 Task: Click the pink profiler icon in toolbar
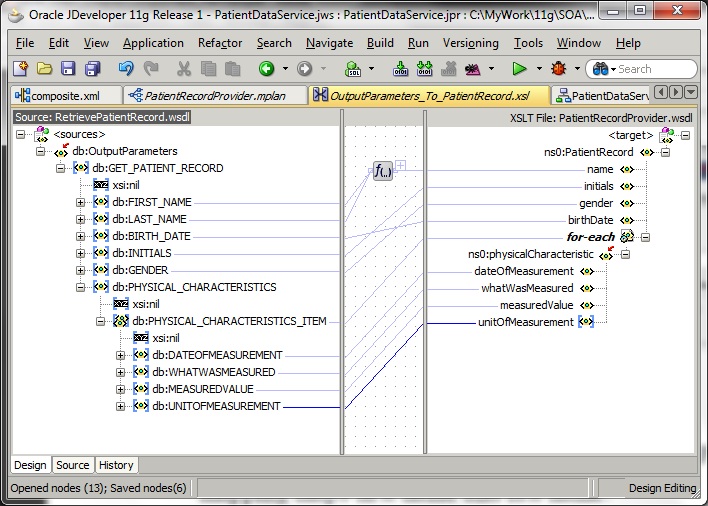pyautogui.click(x=473, y=69)
